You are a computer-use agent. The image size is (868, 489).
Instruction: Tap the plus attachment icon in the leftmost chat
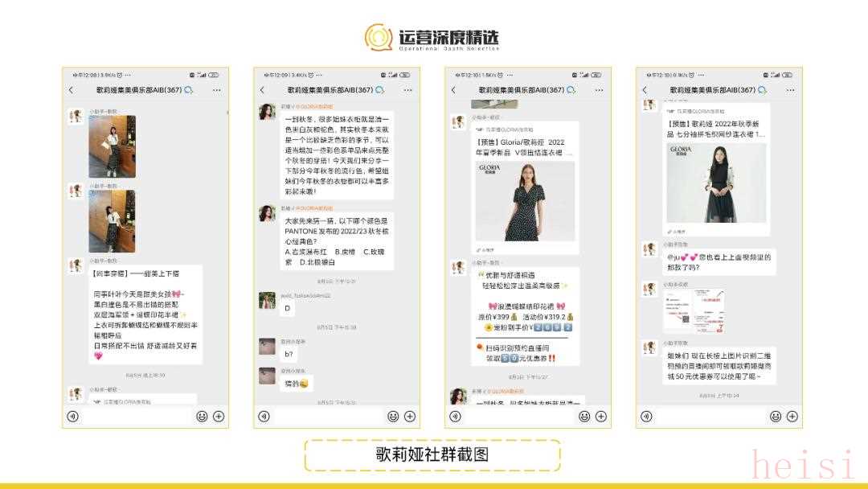click(218, 416)
